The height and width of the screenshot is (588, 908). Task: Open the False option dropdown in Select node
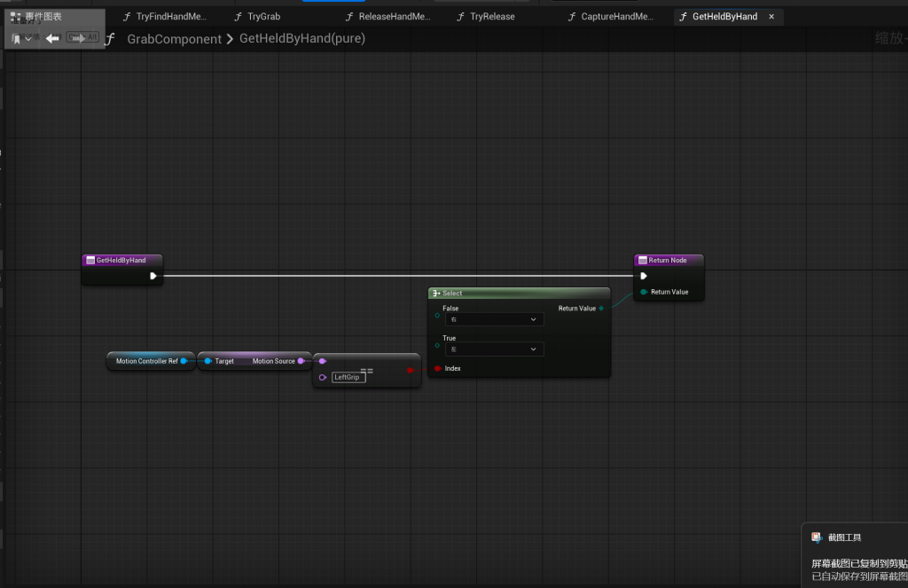point(494,319)
